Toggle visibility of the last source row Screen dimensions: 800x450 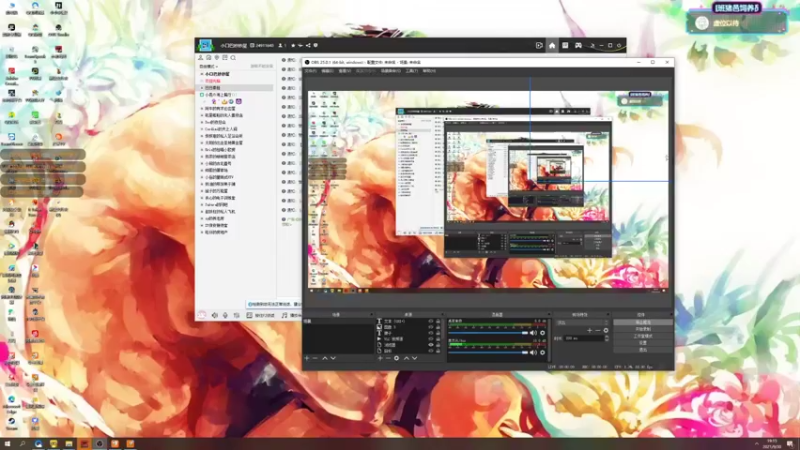coord(431,351)
